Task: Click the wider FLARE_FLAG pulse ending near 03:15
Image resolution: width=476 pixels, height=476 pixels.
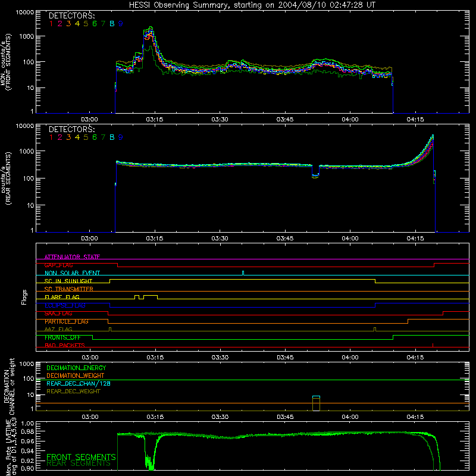Action: pos(151,297)
